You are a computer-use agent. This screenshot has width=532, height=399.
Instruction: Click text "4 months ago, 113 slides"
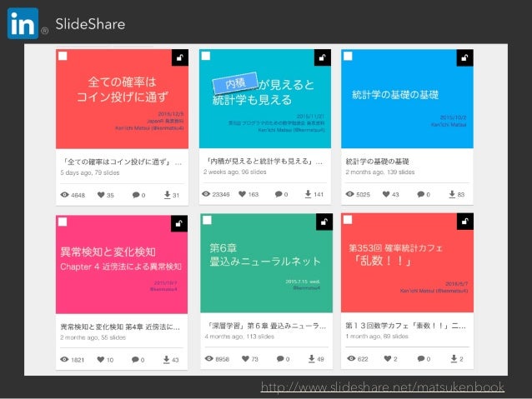tap(239, 337)
